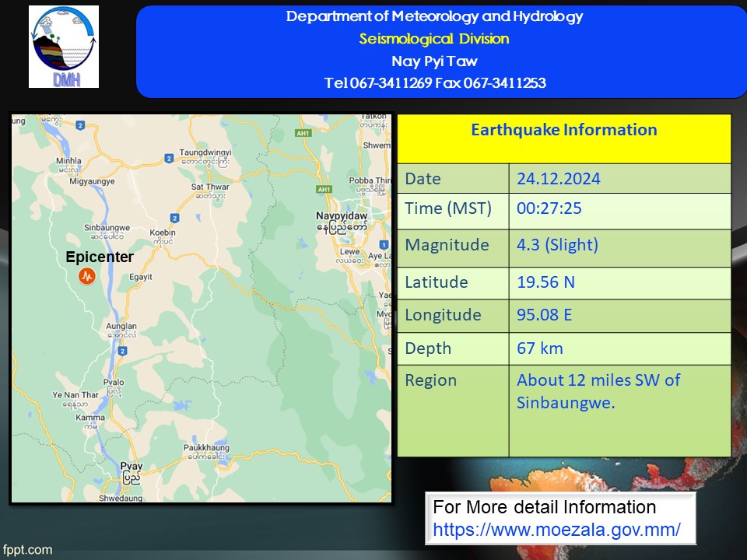Click the AH1 route shield near Tatkon
Viewport: 747px width, 560px height.
point(303,133)
